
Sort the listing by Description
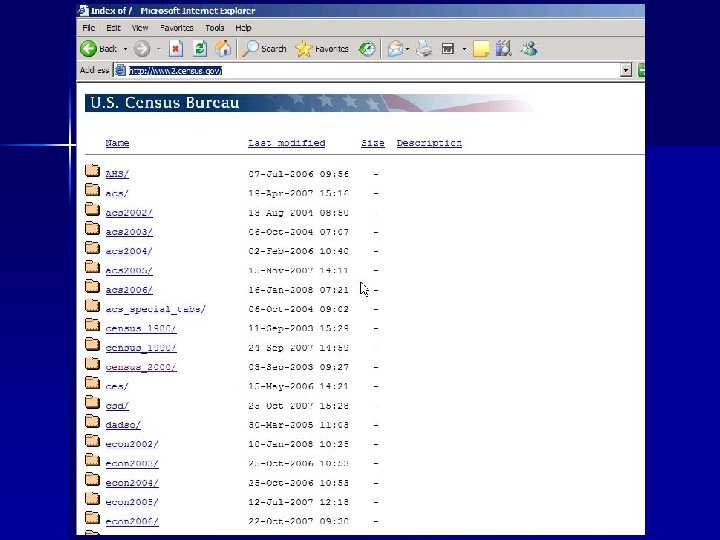click(x=429, y=143)
